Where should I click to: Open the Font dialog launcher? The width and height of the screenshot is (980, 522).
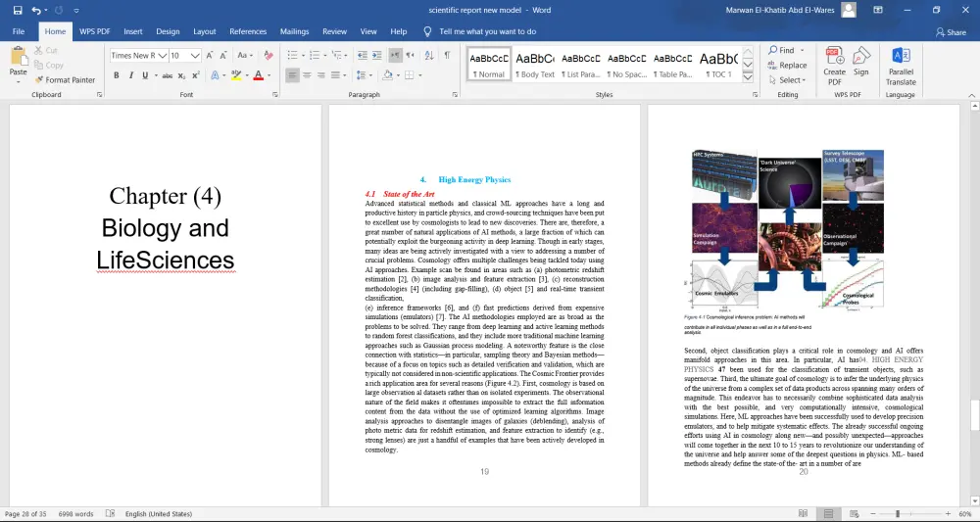click(x=275, y=95)
